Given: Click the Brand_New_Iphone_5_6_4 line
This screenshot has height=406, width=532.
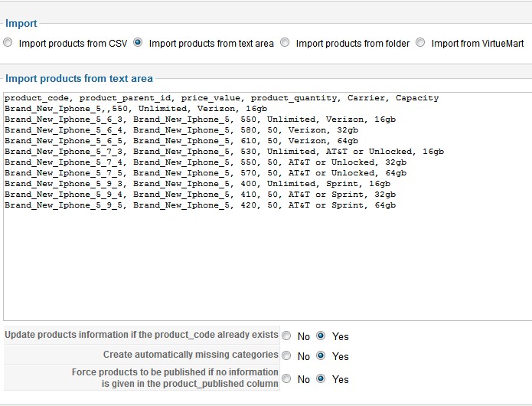Looking at the screenshot, I should [181, 130].
